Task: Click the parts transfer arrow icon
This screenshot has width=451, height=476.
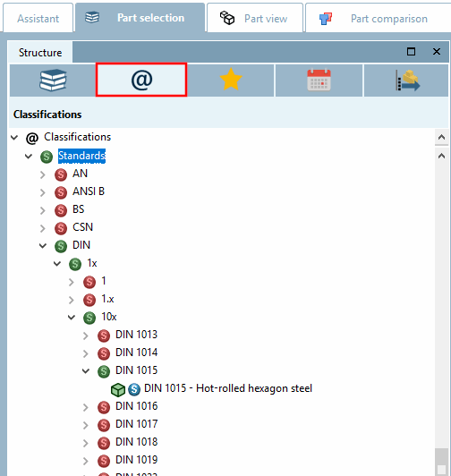Action: (x=407, y=81)
